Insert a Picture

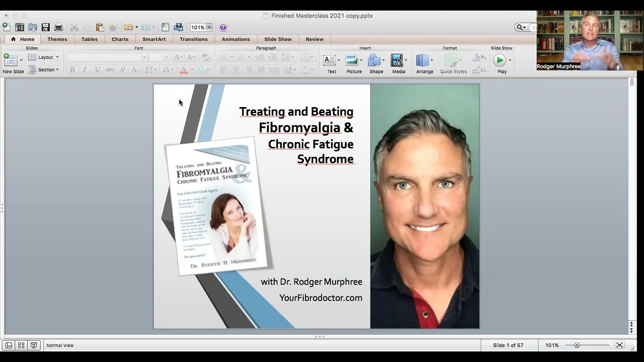[354, 64]
